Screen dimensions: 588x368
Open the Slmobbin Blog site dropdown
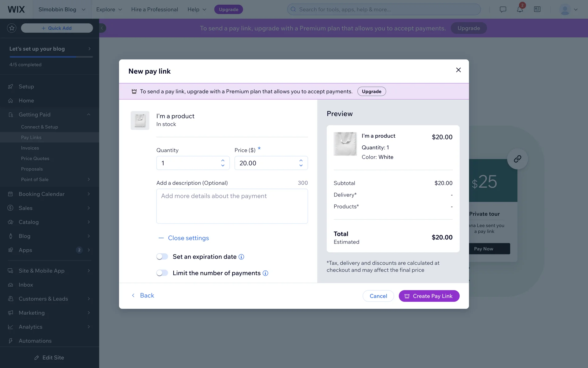[x=62, y=10]
